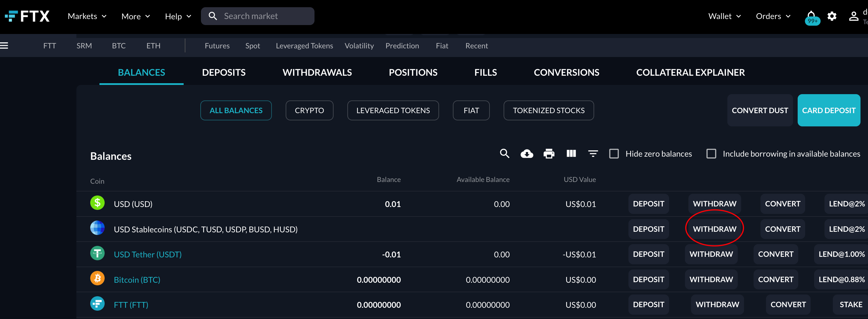The image size is (868, 319).
Task: Open Volatility markets category
Action: 359,46
